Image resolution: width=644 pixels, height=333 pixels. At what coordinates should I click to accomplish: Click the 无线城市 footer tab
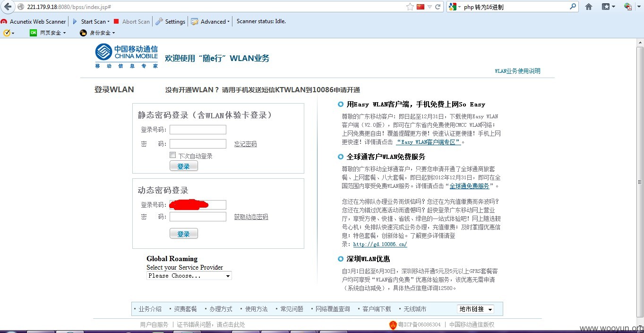(415, 309)
